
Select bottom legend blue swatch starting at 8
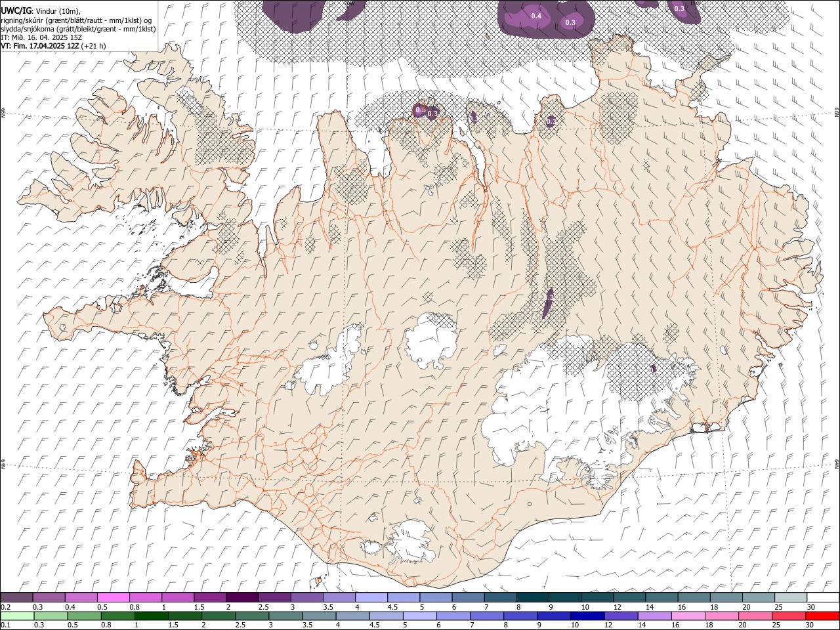point(520,616)
